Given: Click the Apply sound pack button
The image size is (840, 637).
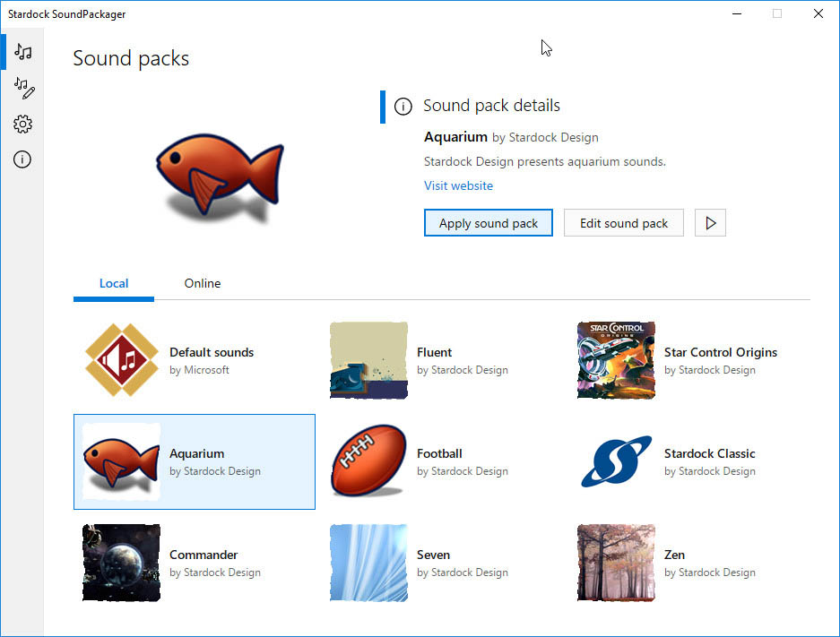Looking at the screenshot, I should (488, 223).
